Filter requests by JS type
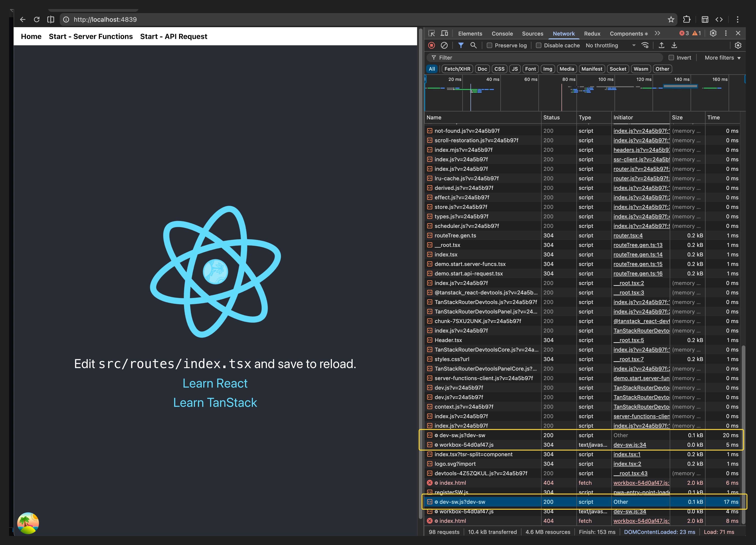 tap(515, 69)
